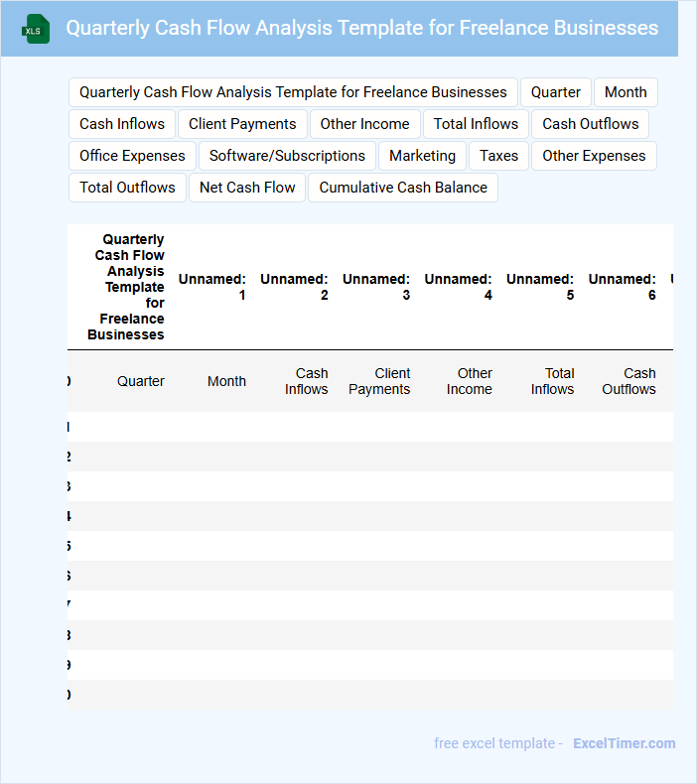
Task: Click the 'Unnamed: 5' column header
Action: [540, 287]
